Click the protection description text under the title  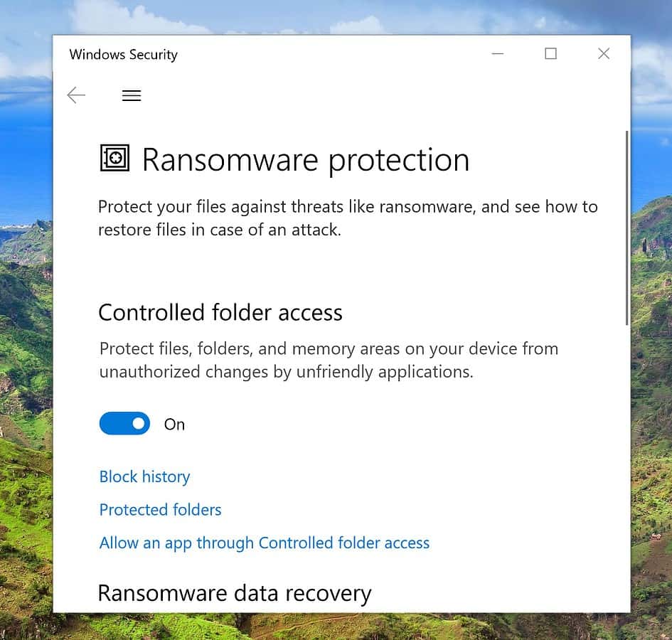[x=347, y=218]
